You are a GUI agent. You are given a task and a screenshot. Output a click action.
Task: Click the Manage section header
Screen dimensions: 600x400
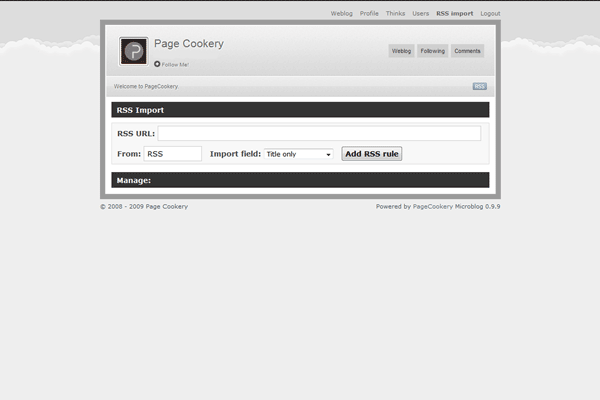[300, 180]
